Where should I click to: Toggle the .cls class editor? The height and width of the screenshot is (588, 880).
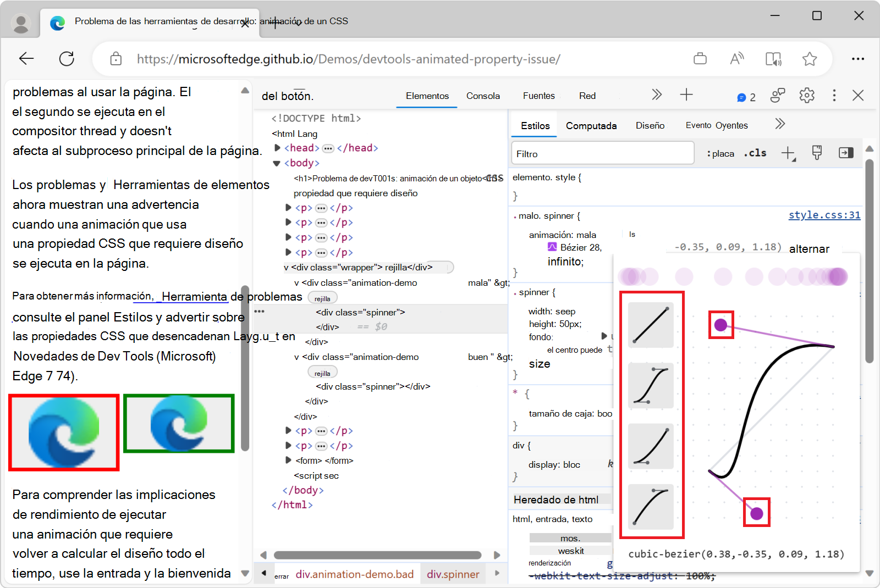point(755,153)
